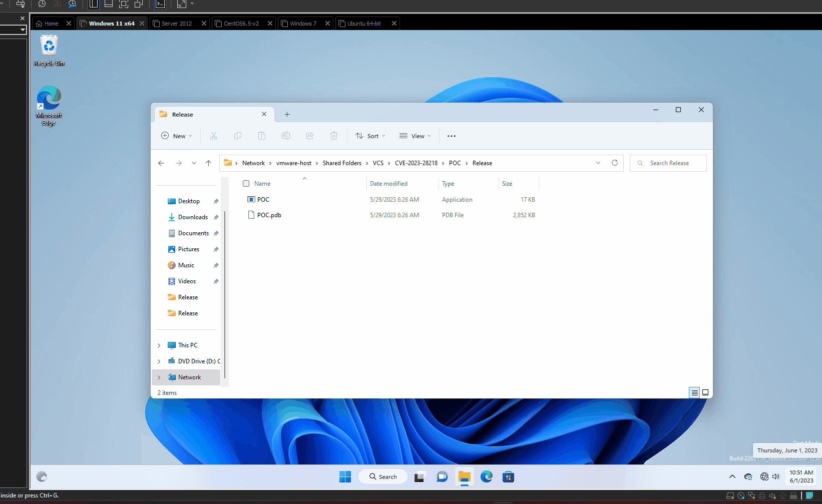Screen dimensions: 822x504
Task: Open Windows Start menu
Action: pyautogui.click(x=345, y=476)
